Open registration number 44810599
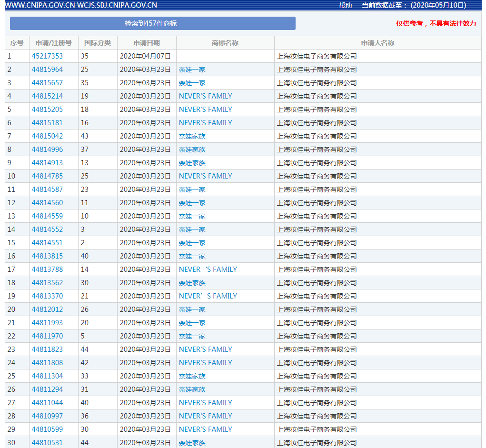Screen dimensions: 486x448 point(47,429)
